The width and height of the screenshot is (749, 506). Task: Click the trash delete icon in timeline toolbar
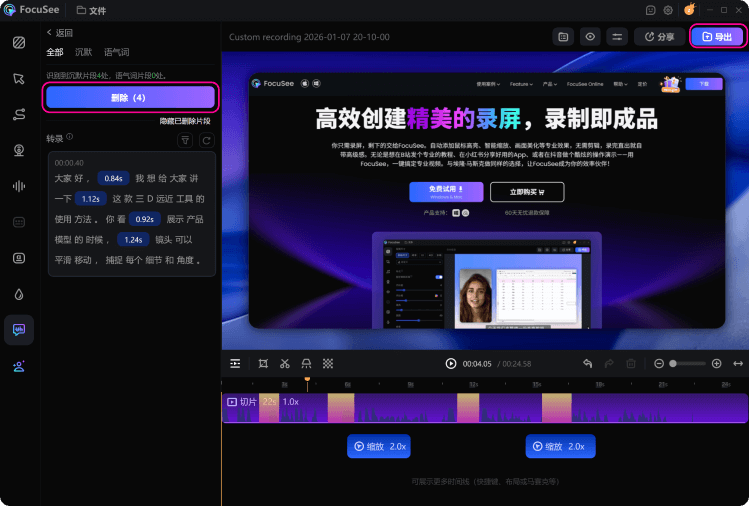click(631, 364)
